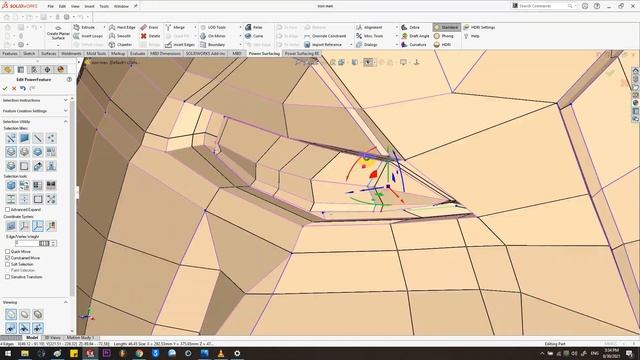Click green checkmark to accept feature

pos(5,88)
